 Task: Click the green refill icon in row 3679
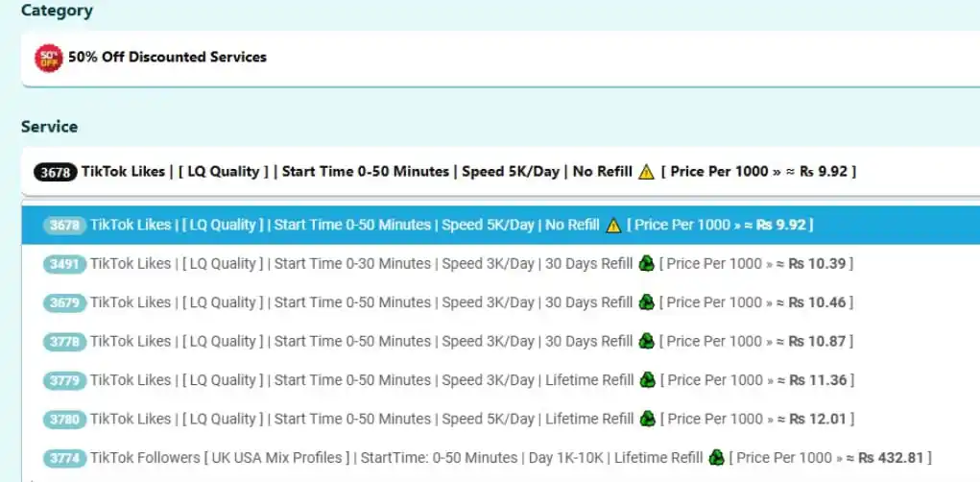tap(646, 302)
